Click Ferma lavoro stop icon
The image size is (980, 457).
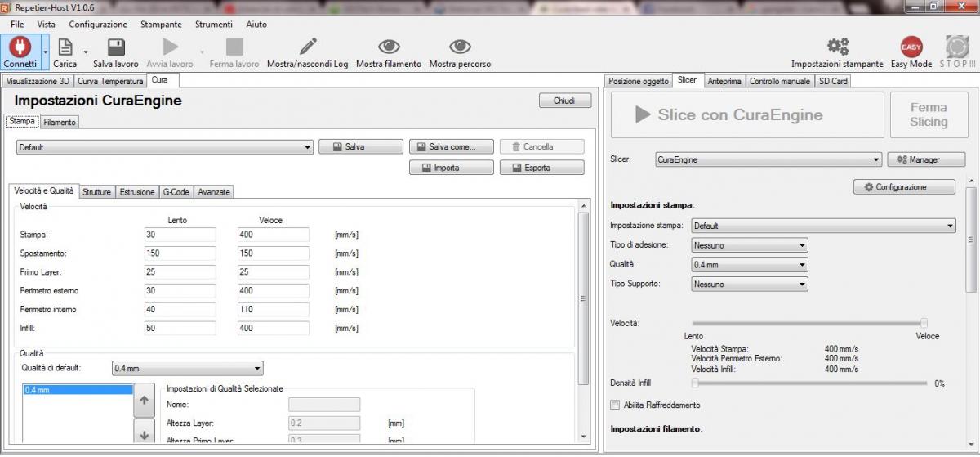[x=234, y=47]
